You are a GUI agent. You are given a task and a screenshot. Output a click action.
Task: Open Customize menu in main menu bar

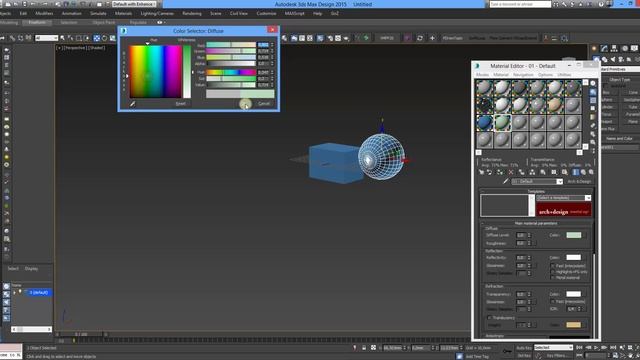pyautogui.click(x=266, y=13)
